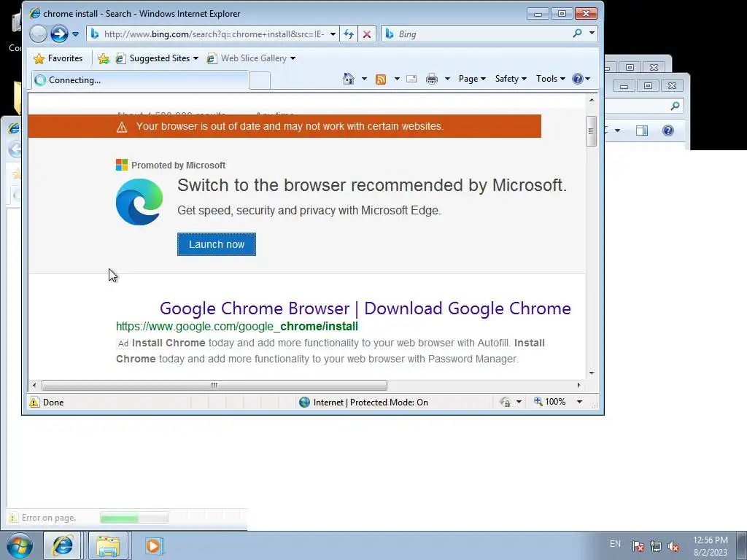Click the progress bar in background IE window
This screenshot has width=747, height=560.
(134, 518)
